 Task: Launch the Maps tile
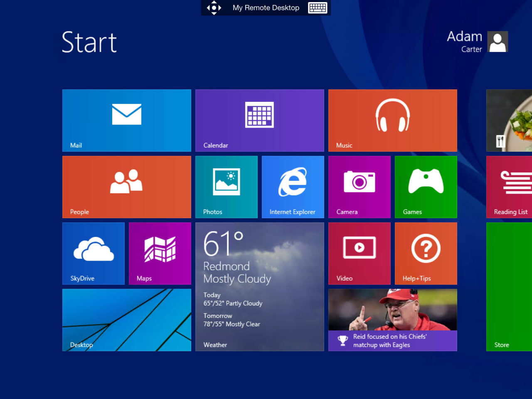tap(160, 253)
